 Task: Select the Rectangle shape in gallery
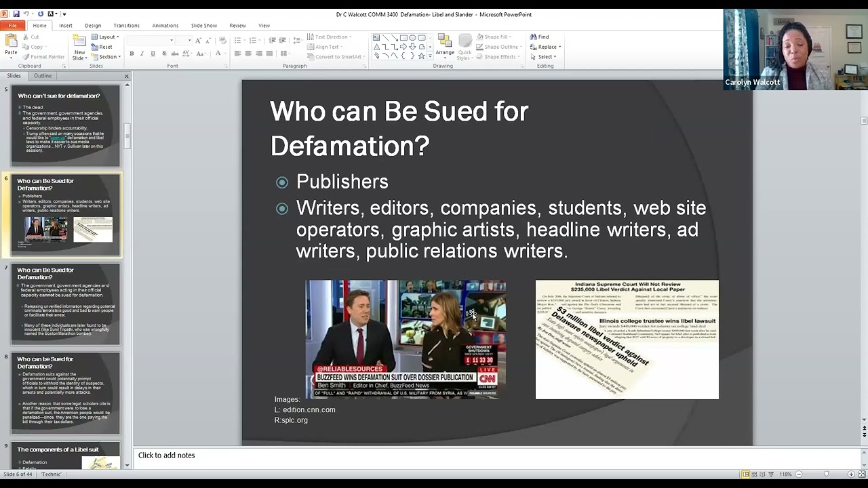403,38
